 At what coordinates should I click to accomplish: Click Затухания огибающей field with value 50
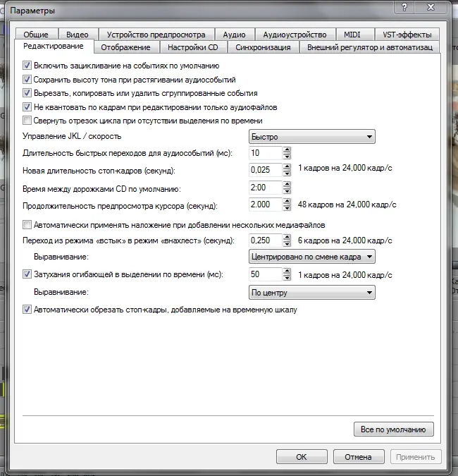266,274
